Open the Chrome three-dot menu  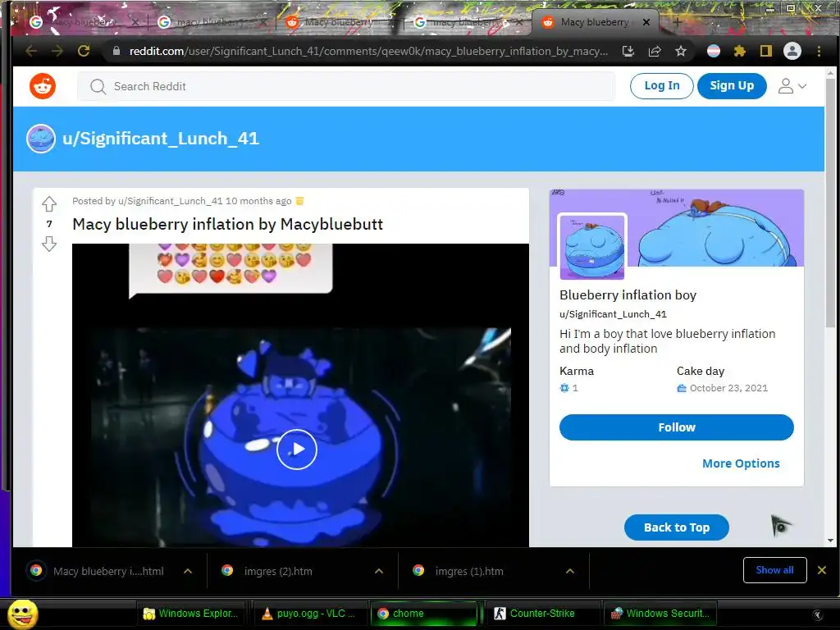tap(819, 51)
